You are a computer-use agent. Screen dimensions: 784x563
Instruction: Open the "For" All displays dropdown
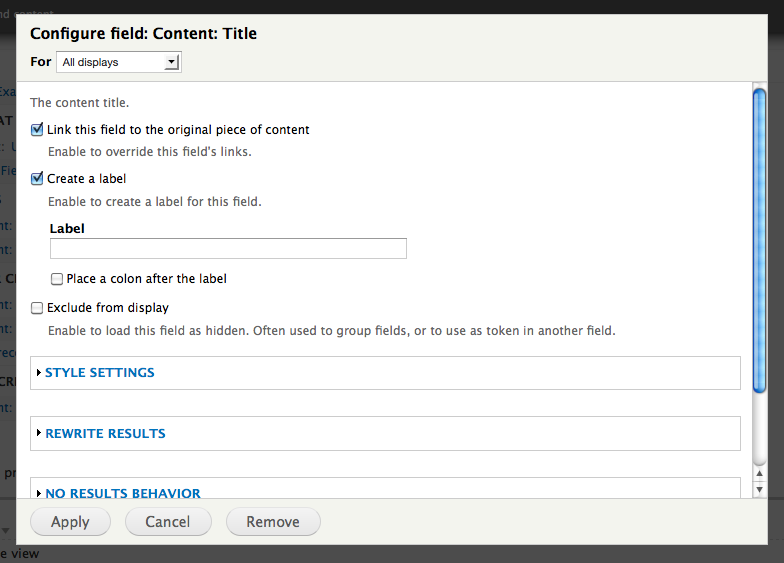tap(118, 62)
